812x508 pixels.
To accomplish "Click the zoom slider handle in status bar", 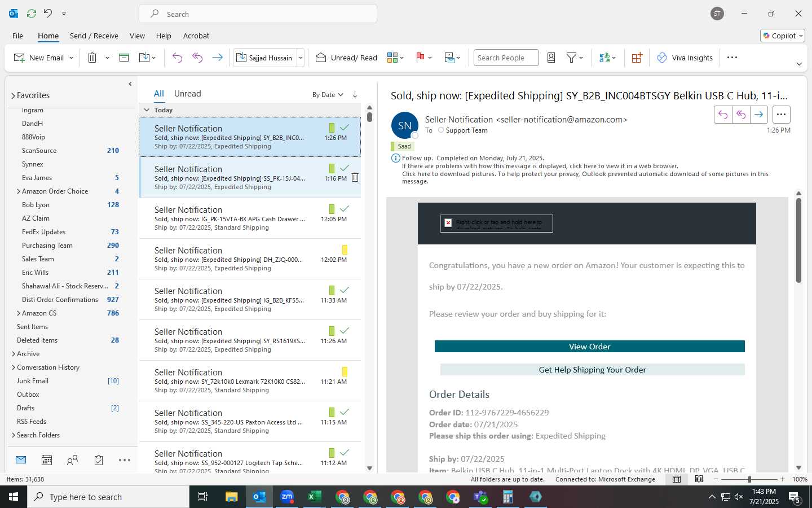I will (749, 479).
